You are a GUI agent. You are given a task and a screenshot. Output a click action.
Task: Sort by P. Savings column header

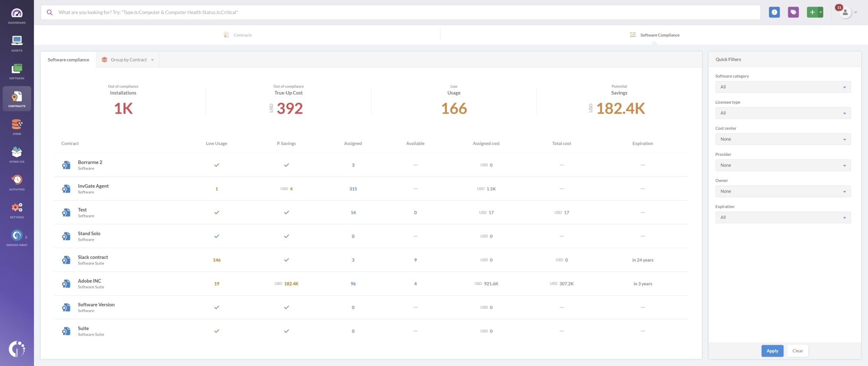click(x=286, y=144)
